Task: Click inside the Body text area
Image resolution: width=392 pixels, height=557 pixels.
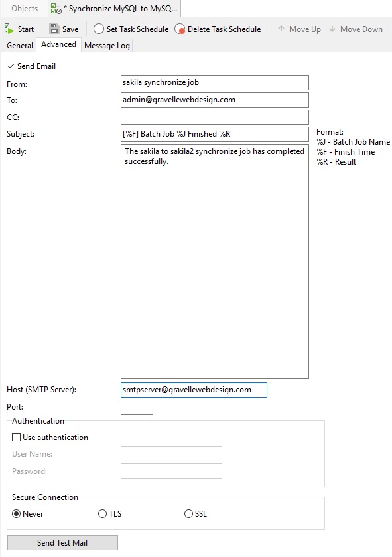Action: (215, 262)
